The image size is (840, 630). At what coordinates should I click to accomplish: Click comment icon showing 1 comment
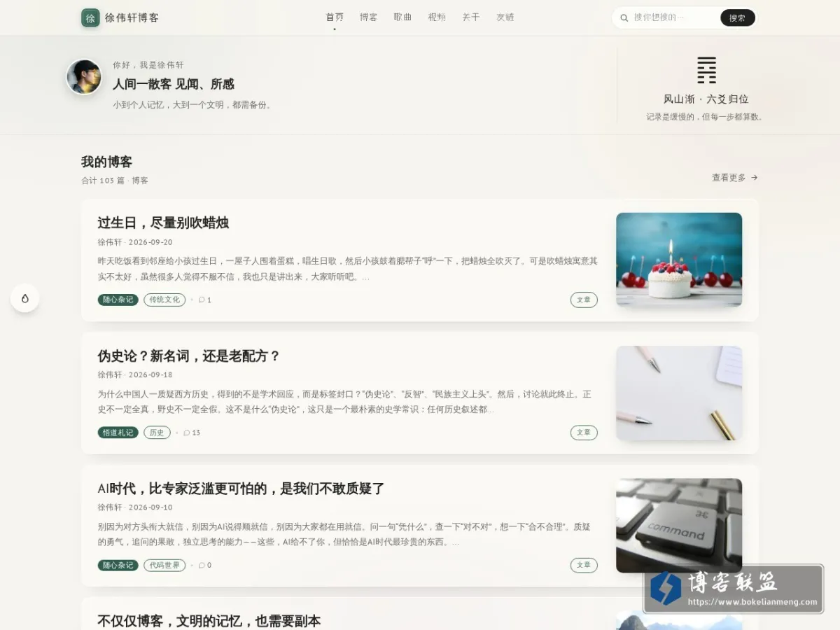coord(202,300)
